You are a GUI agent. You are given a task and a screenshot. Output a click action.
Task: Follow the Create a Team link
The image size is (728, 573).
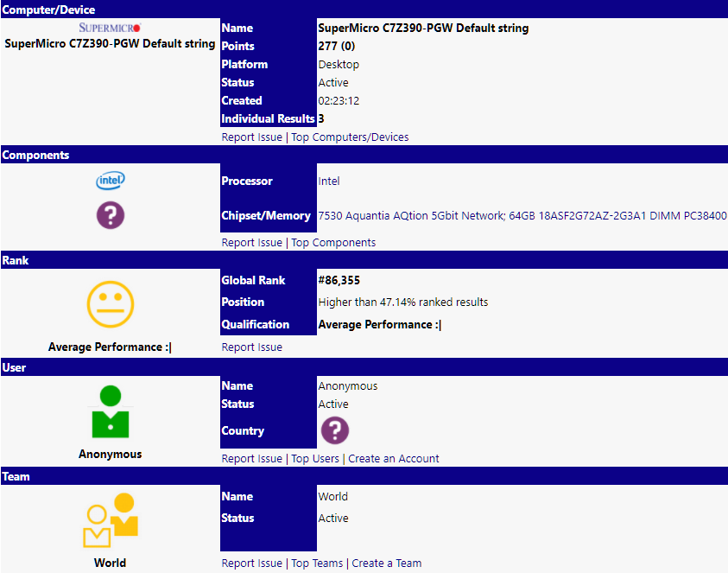[x=387, y=563]
